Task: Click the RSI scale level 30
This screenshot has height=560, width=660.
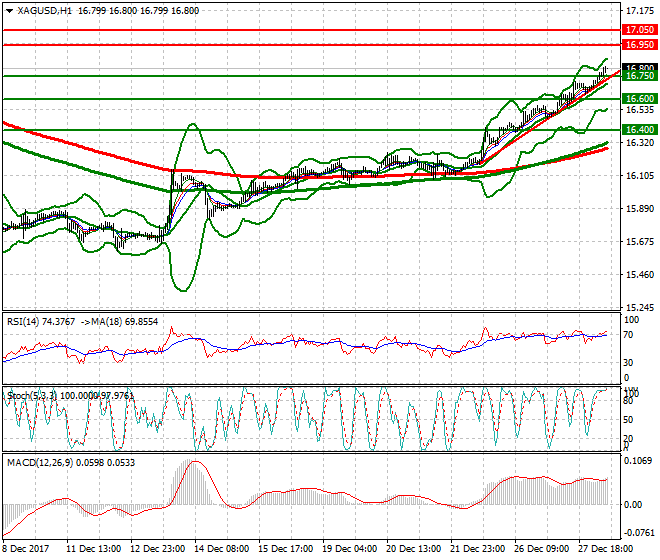Action: pyautogui.click(x=628, y=363)
